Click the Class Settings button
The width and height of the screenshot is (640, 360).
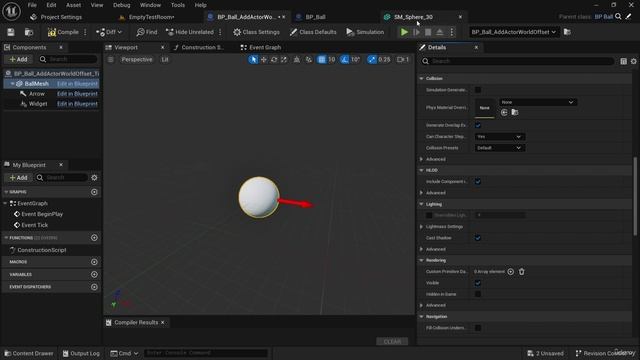pyautogui.click(x=256, y=32)
